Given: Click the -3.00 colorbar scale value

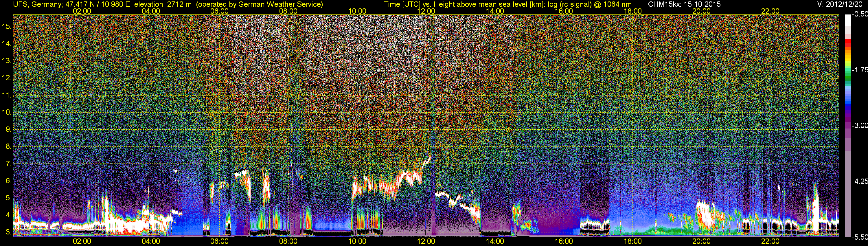Looking at the screenshot, I should click(860, 125).
